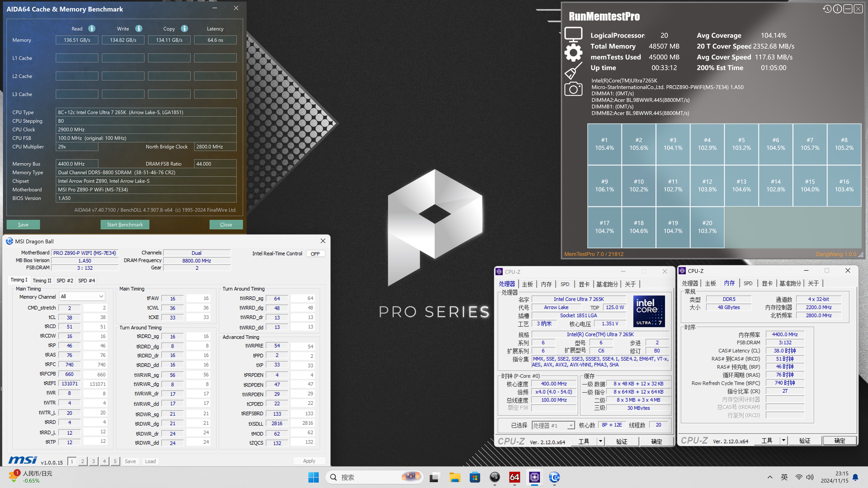Click the Start Benchmark button

click(x=125, y=225)
